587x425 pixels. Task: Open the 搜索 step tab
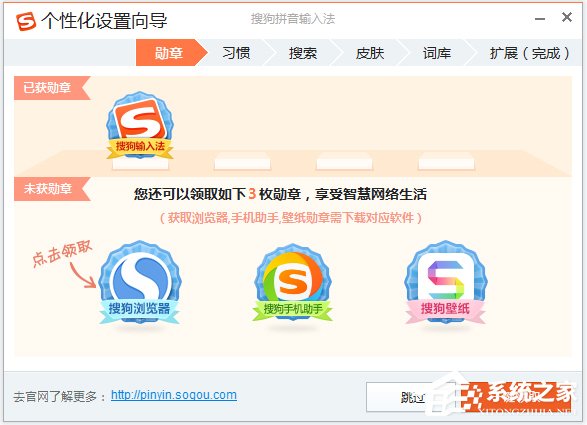tap(302, 53)
